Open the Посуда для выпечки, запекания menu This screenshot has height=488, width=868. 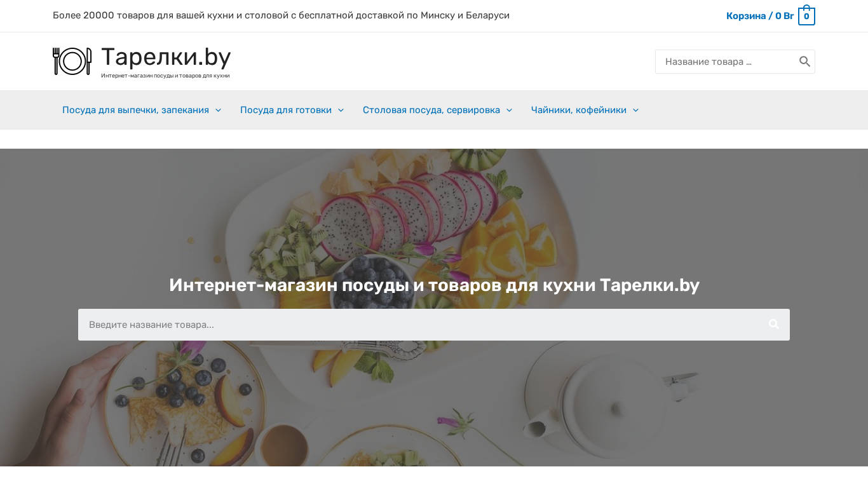[135, 110]
